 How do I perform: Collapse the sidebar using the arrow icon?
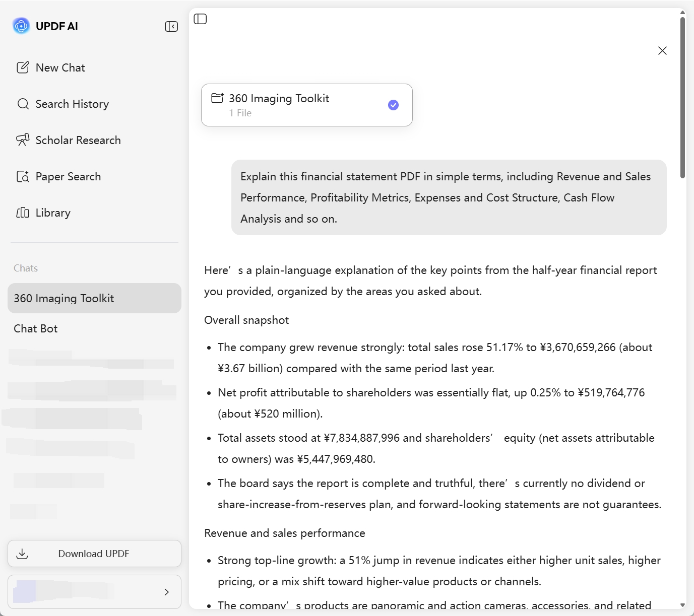pyautogui.click(x=171, y=26)
